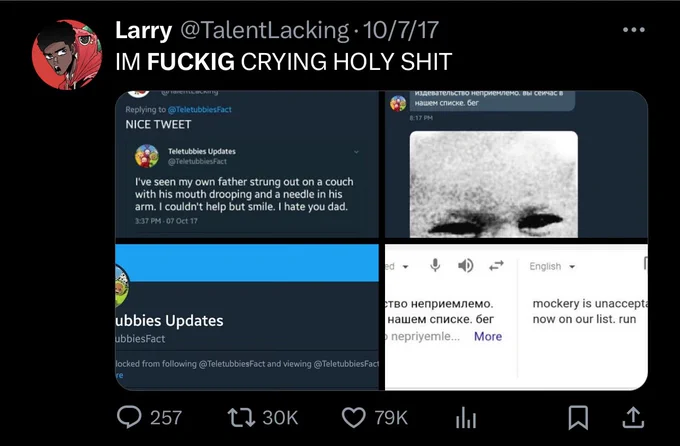Image resolution: width=680 pixels, height=446 pixels.
Task: Open the quoted Teletubbies Updates tweet
Action: [x=247, y=186]
